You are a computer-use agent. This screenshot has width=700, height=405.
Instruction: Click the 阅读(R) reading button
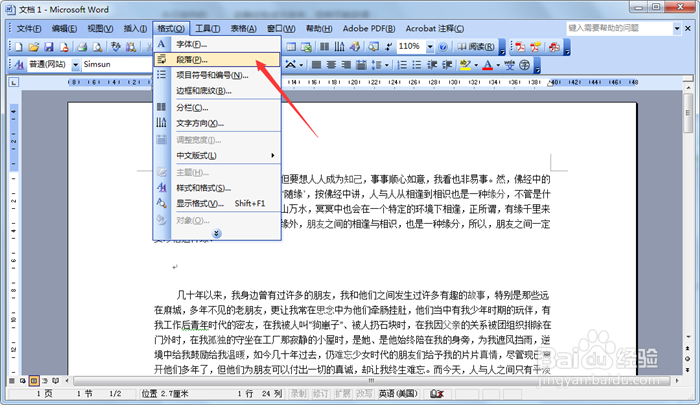(476, 47)
